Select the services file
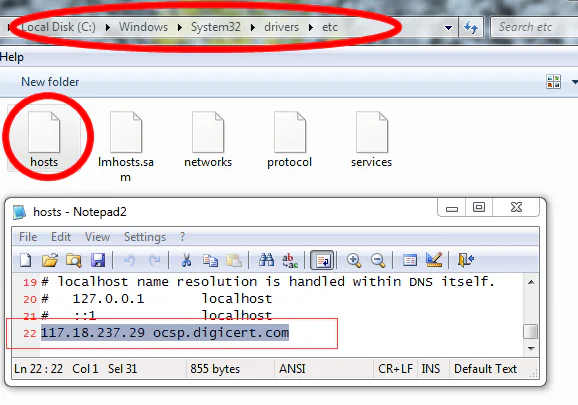Screen dimensions: 578x405 click(x=371, y=140)
